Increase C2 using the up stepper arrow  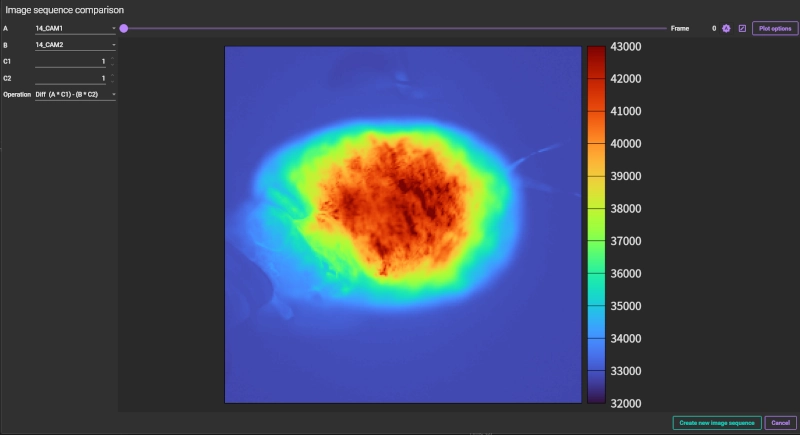(x=112, y=74)
